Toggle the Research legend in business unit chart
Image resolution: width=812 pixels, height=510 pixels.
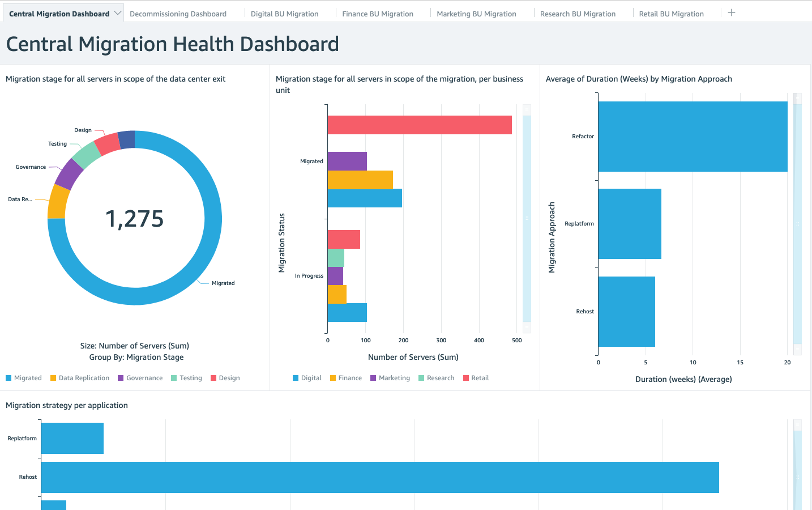tap(437, 377)
